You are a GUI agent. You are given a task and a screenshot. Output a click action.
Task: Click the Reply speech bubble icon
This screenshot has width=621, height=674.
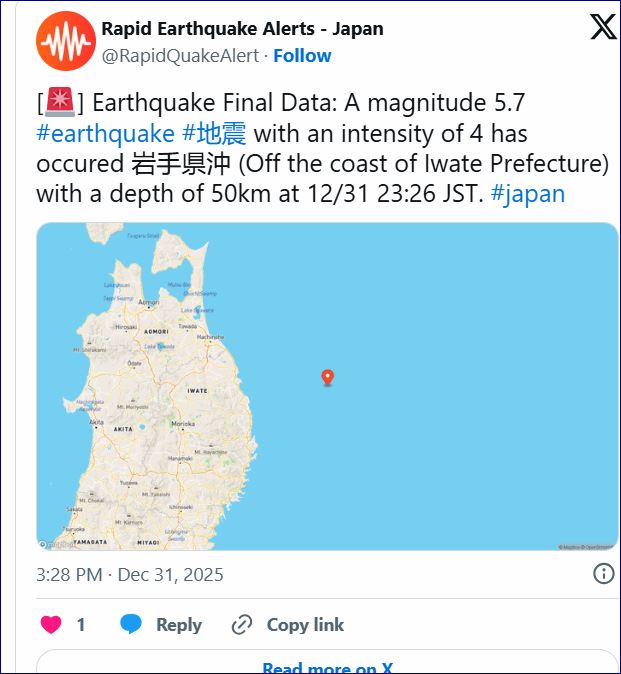131,625
